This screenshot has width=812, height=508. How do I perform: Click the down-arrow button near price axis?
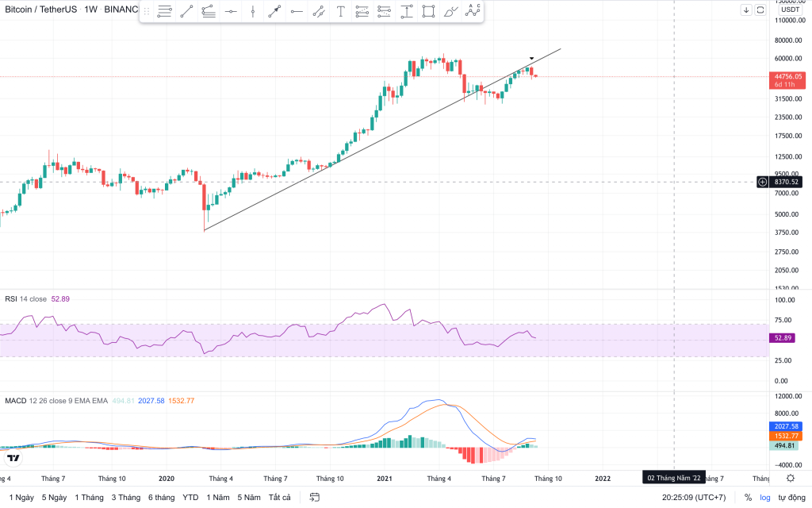[746, 10]
